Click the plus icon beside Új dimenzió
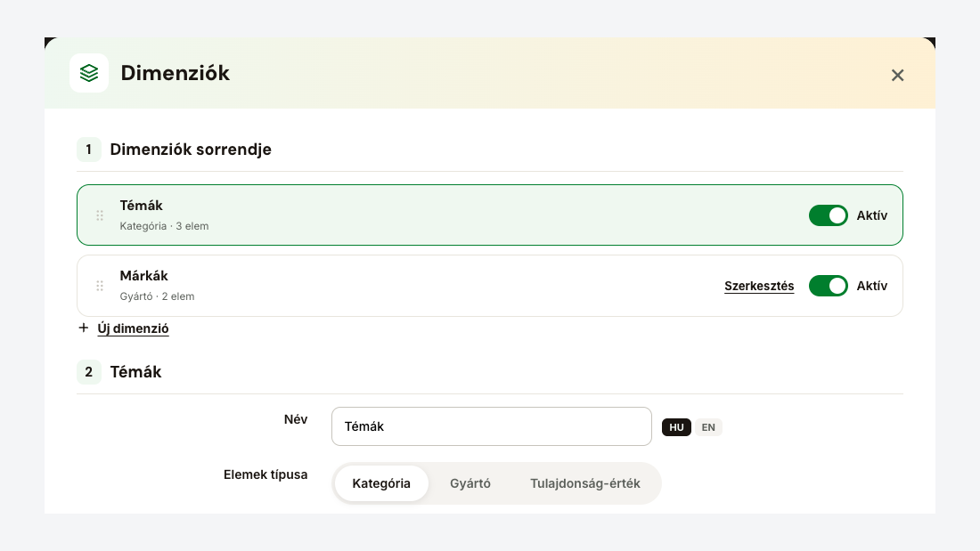Screen dimensions: 980x551 tap(84, 328)
